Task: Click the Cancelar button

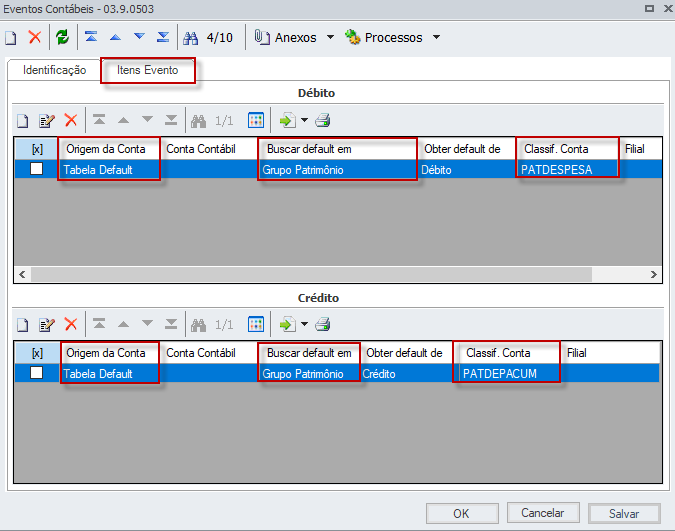Action: tap(543, 513)
